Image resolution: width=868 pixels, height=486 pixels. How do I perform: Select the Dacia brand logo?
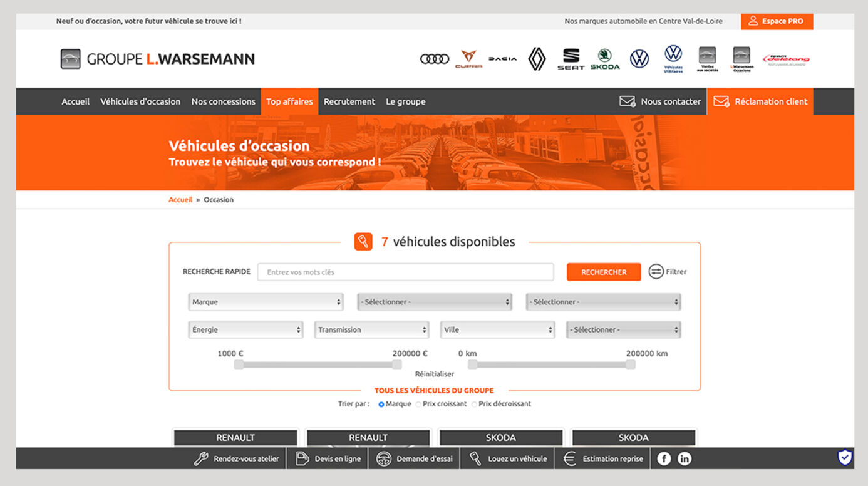[x=503, y=59]
